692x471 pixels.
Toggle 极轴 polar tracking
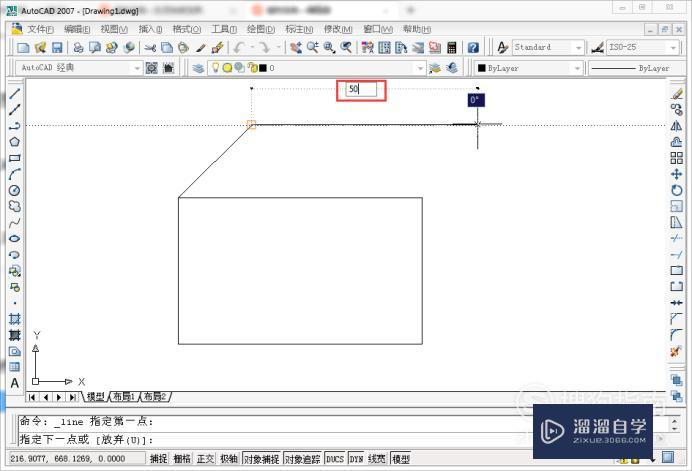click(229, 459)
